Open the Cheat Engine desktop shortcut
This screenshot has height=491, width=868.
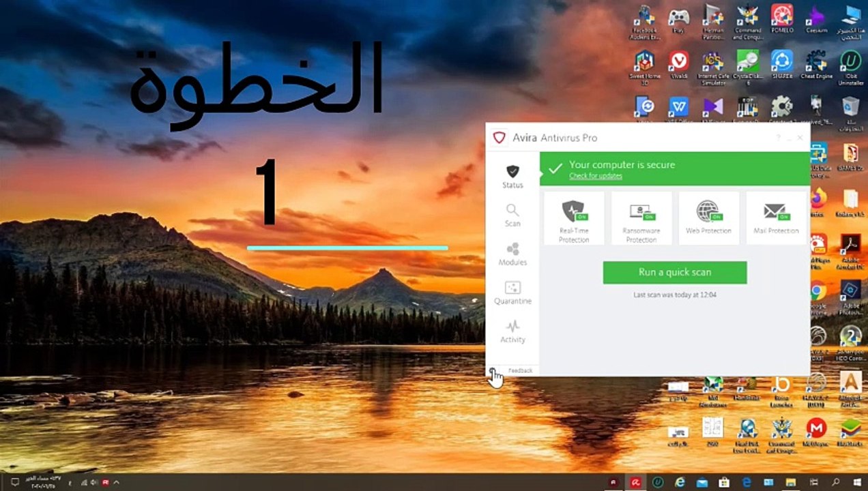(x=816, y=65)
